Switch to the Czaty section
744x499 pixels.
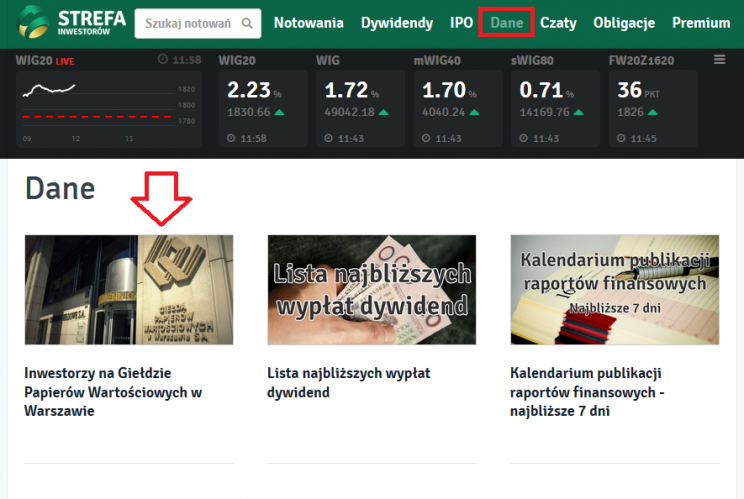tap(558, 23)
